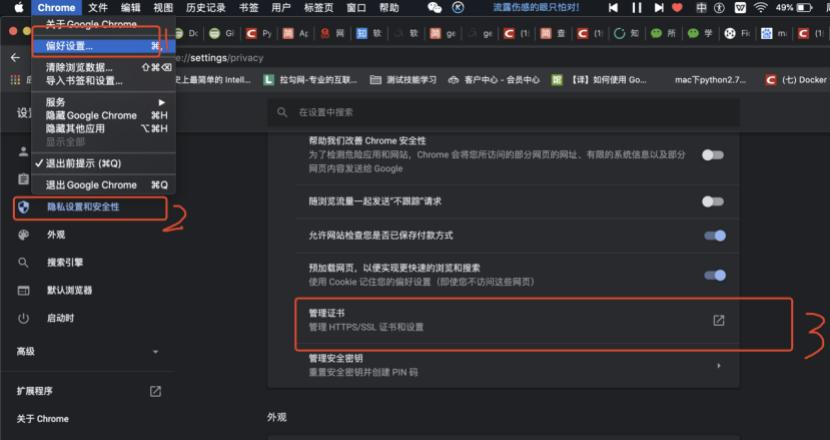830x440 pixels.
Task: Choose 偏好设置 from the Chrome menu
Action: tap(104, 46)
